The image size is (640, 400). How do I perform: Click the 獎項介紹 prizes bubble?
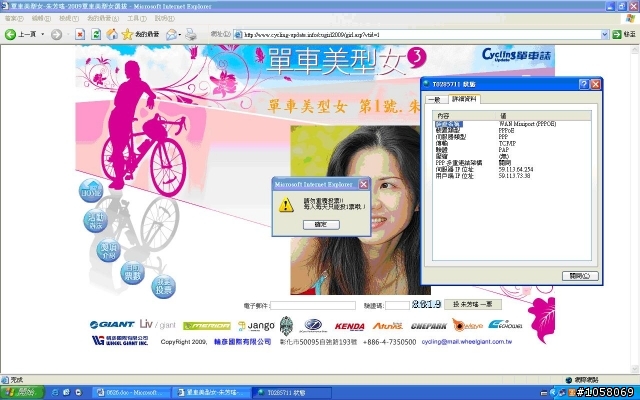pyautogui.click(x=109, y=250)
